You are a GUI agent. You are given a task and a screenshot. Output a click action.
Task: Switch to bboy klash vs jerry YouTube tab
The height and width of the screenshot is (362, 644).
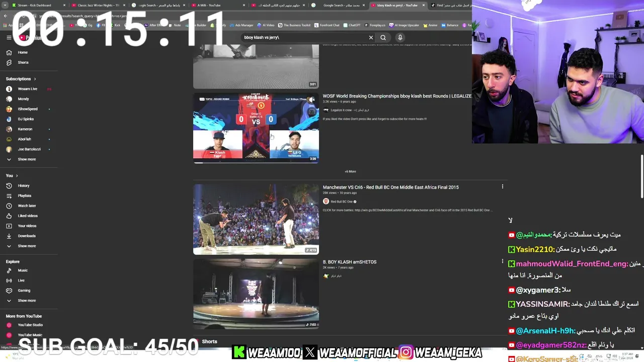pos(397,5)
